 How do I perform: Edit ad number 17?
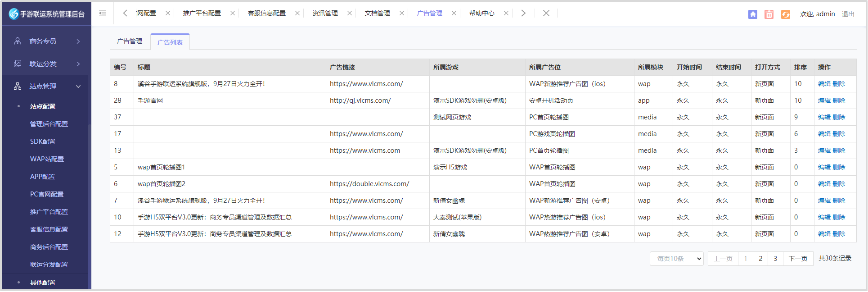click(824, 134)
